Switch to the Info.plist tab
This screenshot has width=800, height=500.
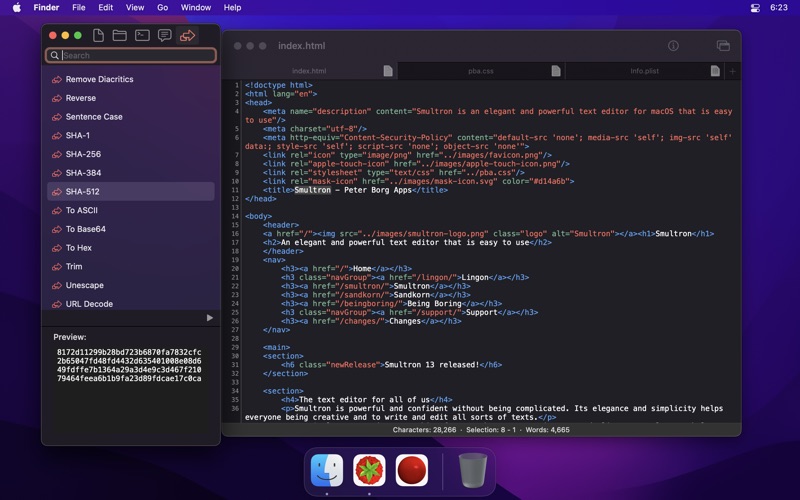(x=644, y=71)
